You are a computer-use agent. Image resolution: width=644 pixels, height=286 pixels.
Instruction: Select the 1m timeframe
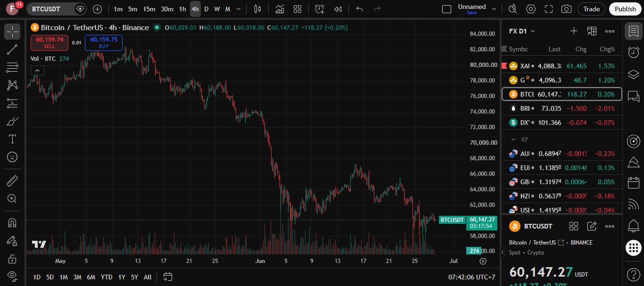click(118, 9)
